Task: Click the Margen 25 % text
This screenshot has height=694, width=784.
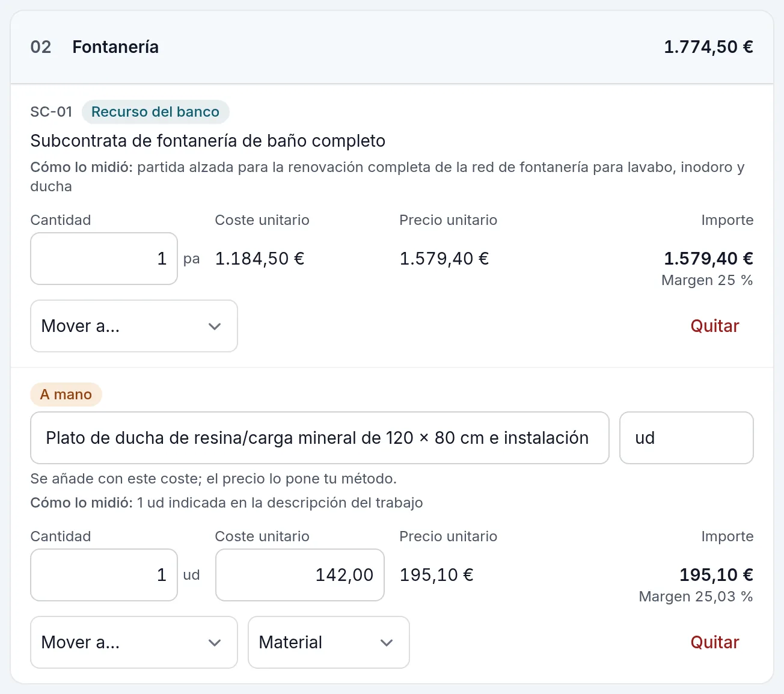Action: [707, 280]
